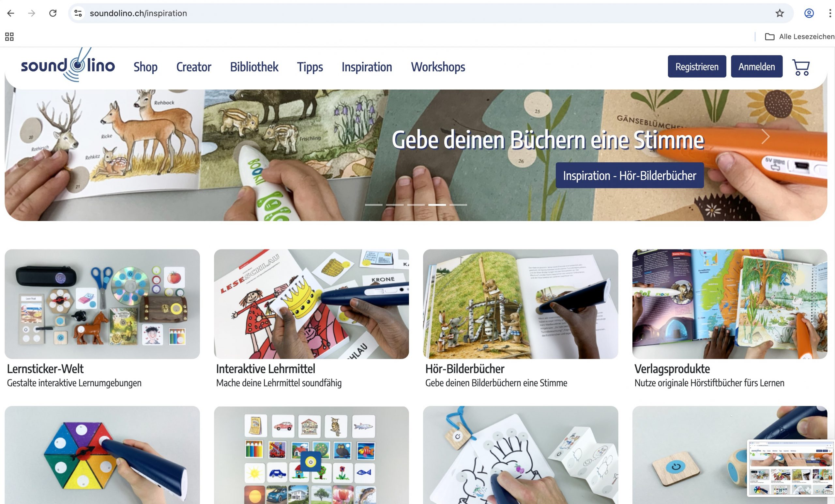This screenshot has height=504, width=835.
Task: Bookmark this page with the star icon
Action: (780, 13)
